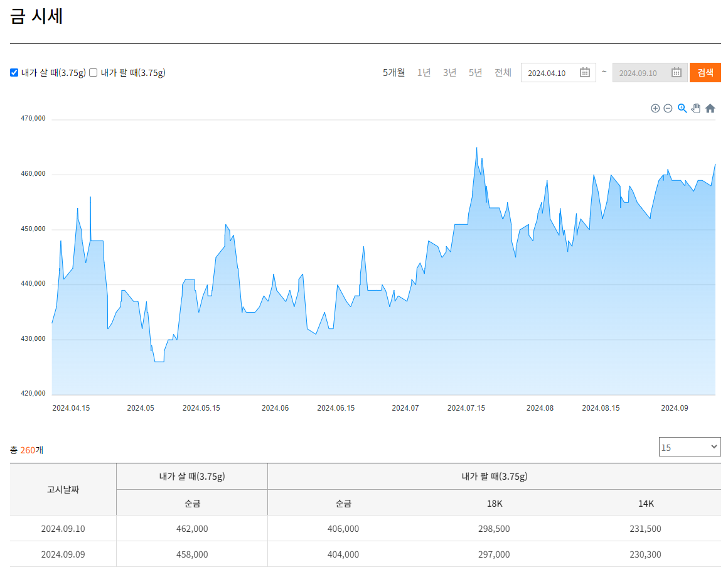Click the chart zoom out minus icon
The width and height of the screenshot is (728, 567).
[x=668, y=108]
